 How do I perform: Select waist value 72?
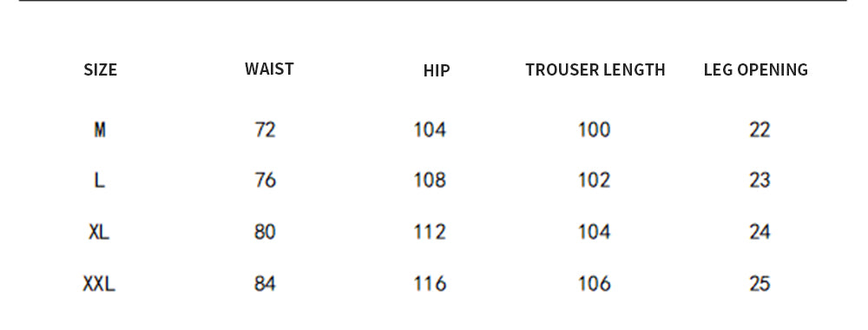(x=265, y=129)
